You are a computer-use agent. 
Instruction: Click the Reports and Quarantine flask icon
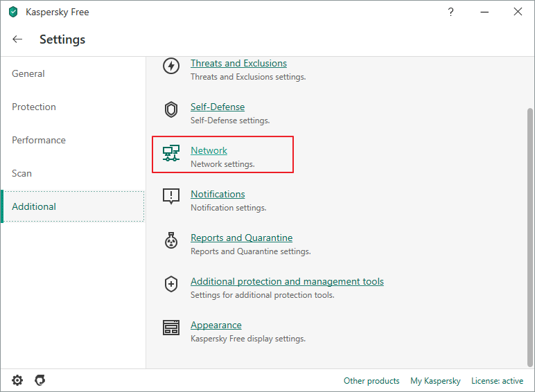coord(171,240)
